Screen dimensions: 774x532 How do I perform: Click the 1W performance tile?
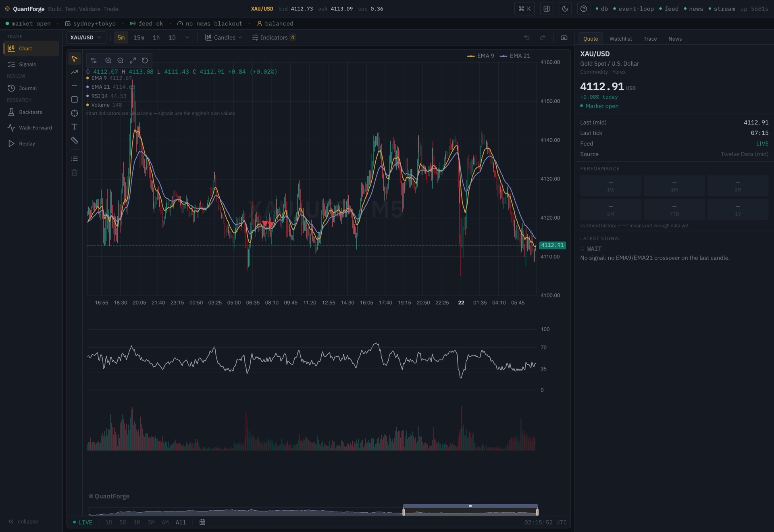click(x=611, y=185)
